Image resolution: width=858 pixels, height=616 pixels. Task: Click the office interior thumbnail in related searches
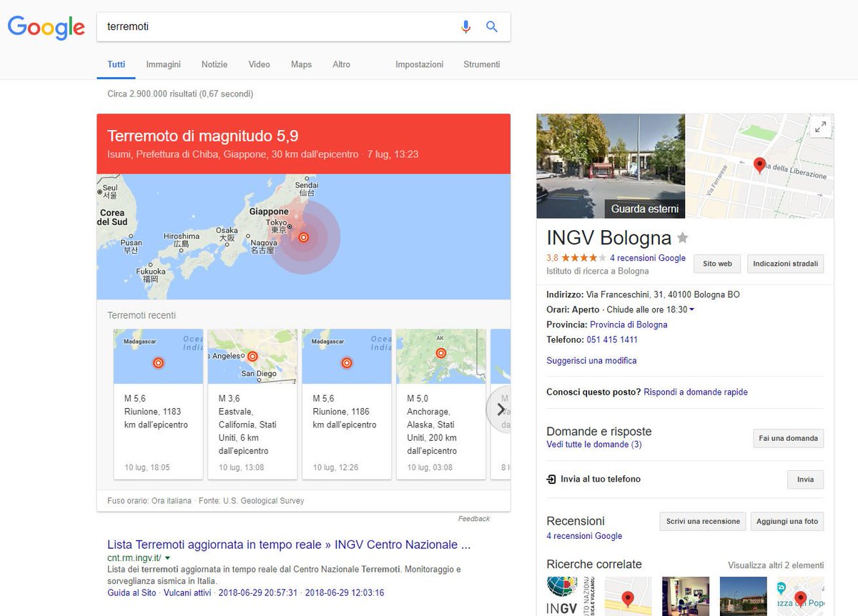[686, 596]
